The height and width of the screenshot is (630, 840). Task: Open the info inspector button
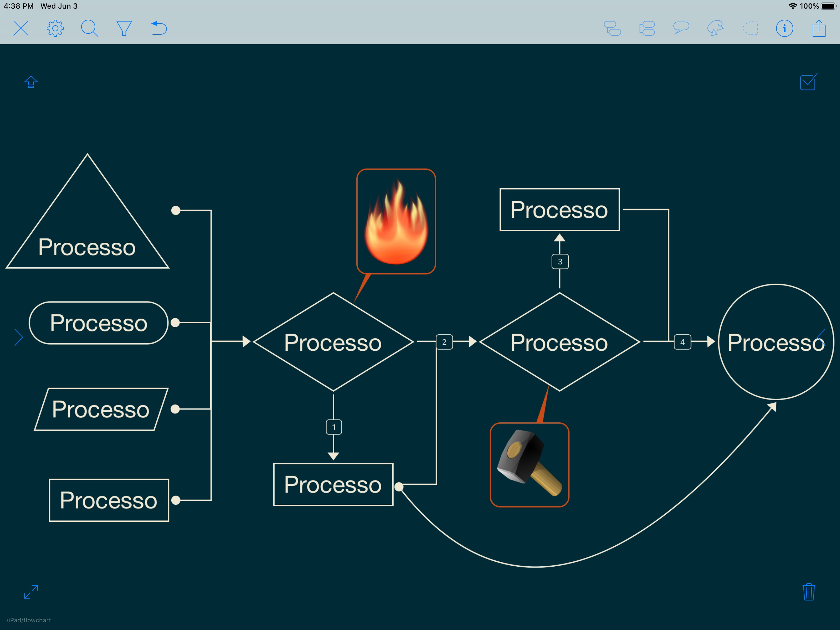(784, 29)
